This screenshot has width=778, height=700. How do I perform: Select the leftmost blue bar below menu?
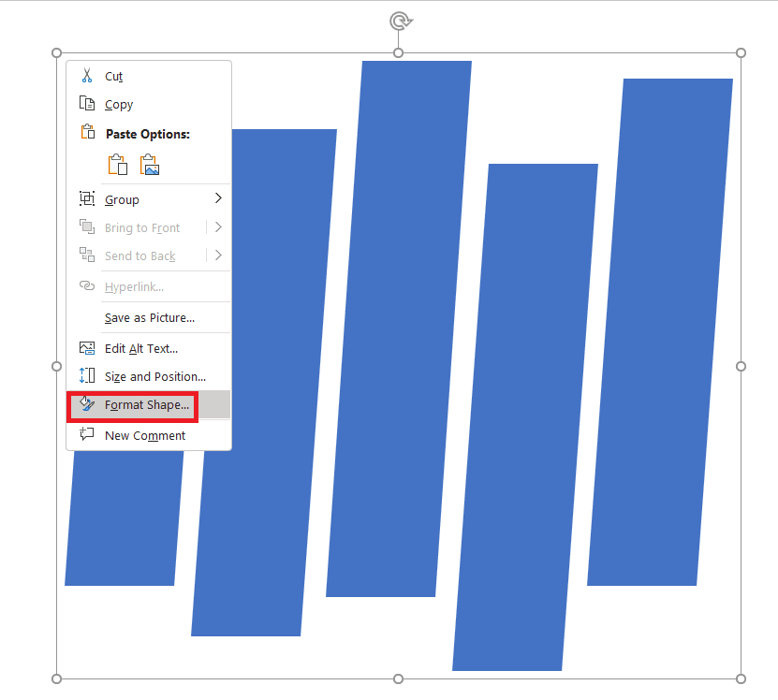tap(123, 518)
